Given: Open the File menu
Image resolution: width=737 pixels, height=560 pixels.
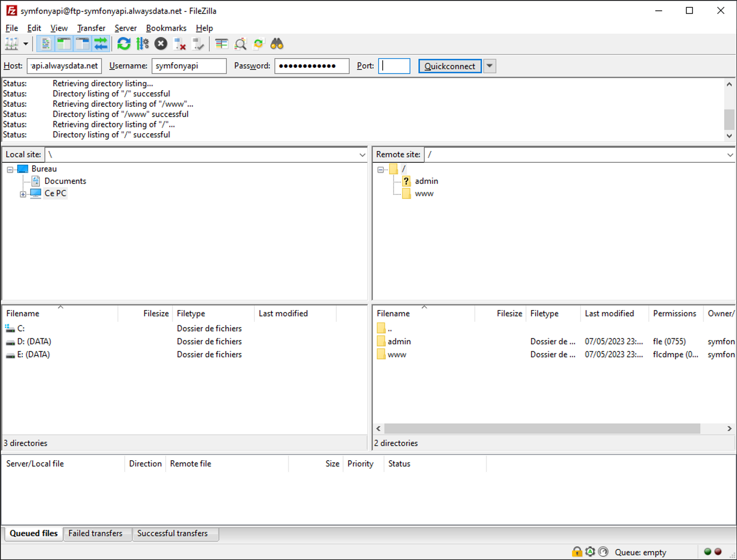Looking at the screenshot, I should (x=12, y=28).
